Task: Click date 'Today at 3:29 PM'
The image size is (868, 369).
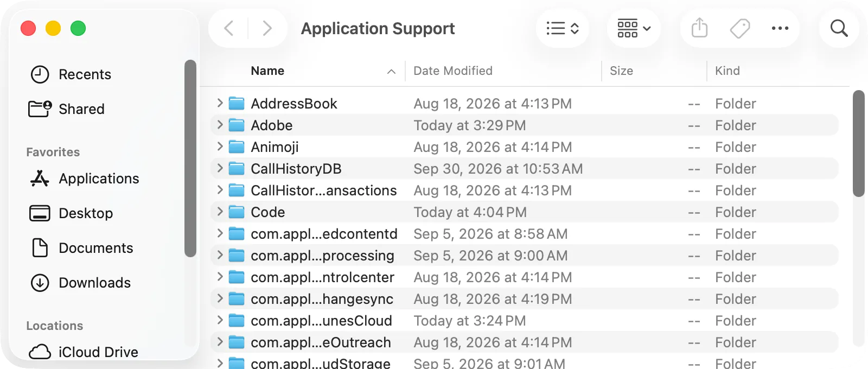Action: point(470,125)
